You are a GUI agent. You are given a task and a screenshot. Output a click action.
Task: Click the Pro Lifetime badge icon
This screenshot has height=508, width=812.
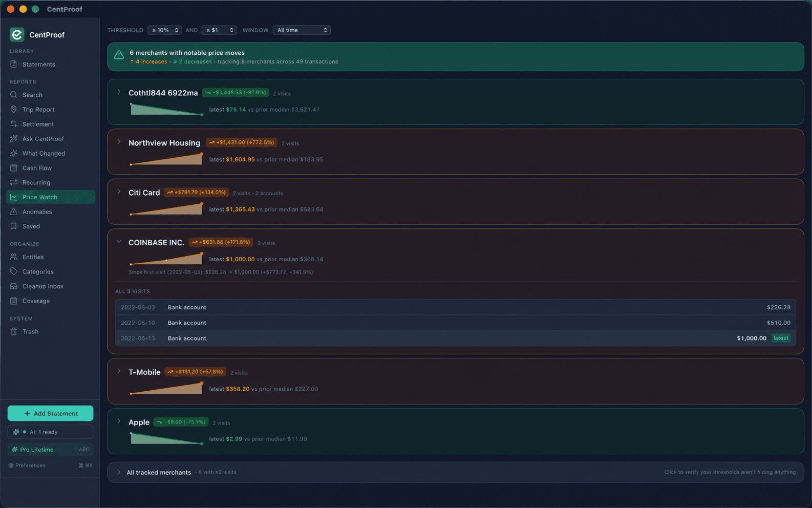click(x=14, y=450)
